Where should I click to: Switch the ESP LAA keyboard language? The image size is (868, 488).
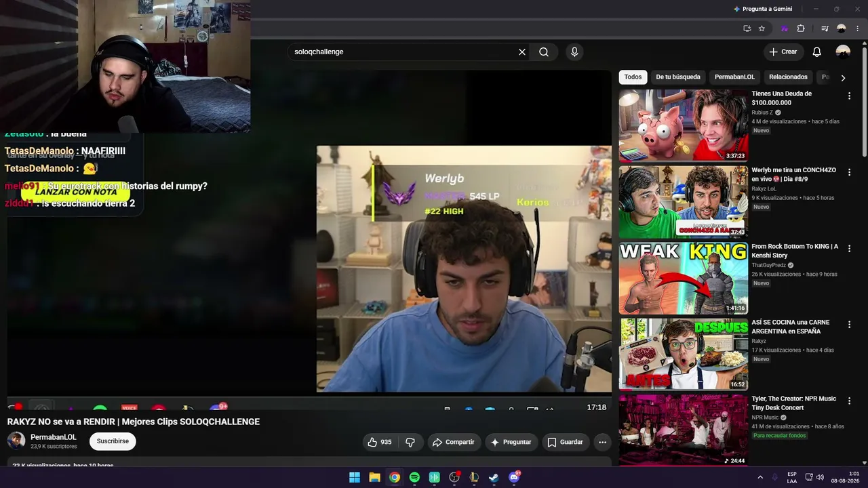click(792, 477)
